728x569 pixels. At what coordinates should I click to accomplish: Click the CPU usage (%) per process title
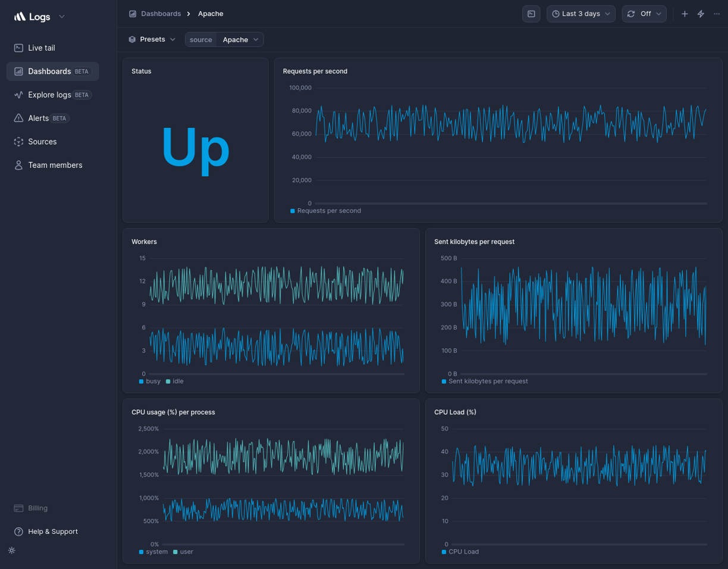173,412
